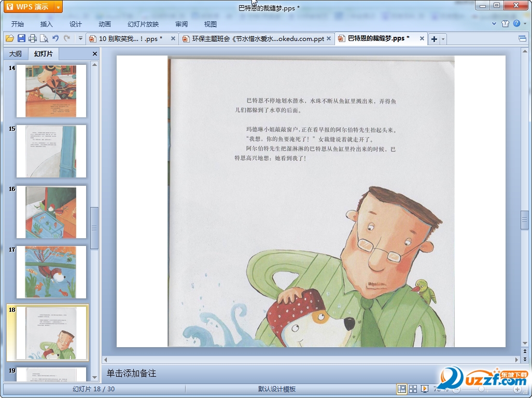Screen dimensions: 532x398
Task: Select slide 17 thumbnail with underwater scene
Action: pyautogui.click(x=51, y=272)
